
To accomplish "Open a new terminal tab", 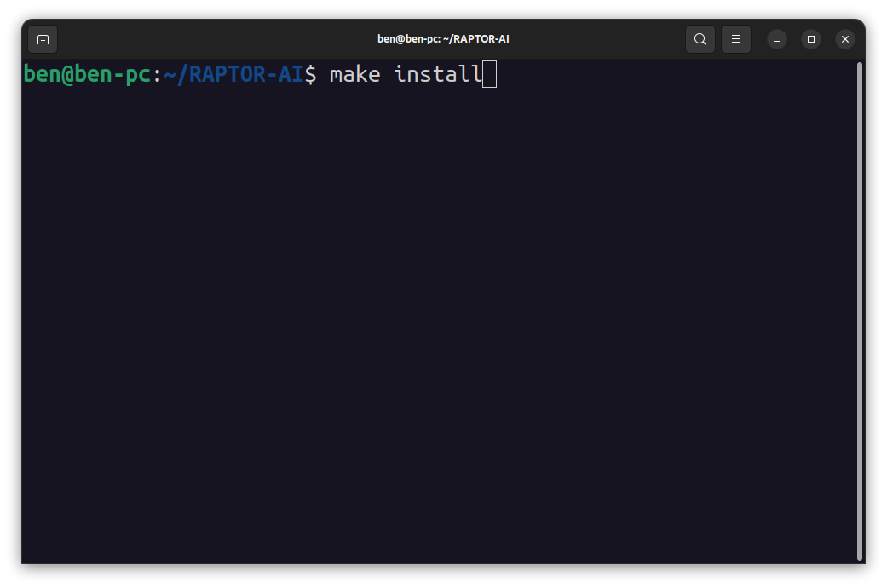I will pos(43,39).
